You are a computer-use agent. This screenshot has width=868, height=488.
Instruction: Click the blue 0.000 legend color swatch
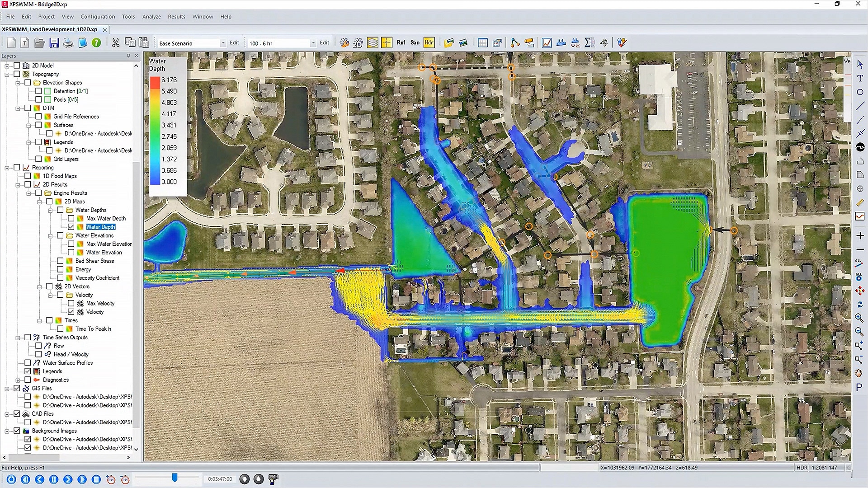tap(155, 181)
